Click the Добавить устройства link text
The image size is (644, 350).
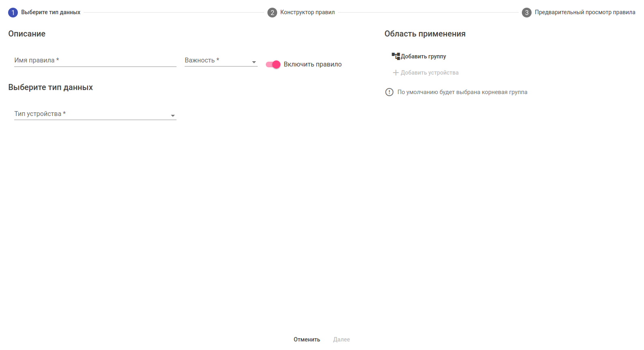click(429, 73)
